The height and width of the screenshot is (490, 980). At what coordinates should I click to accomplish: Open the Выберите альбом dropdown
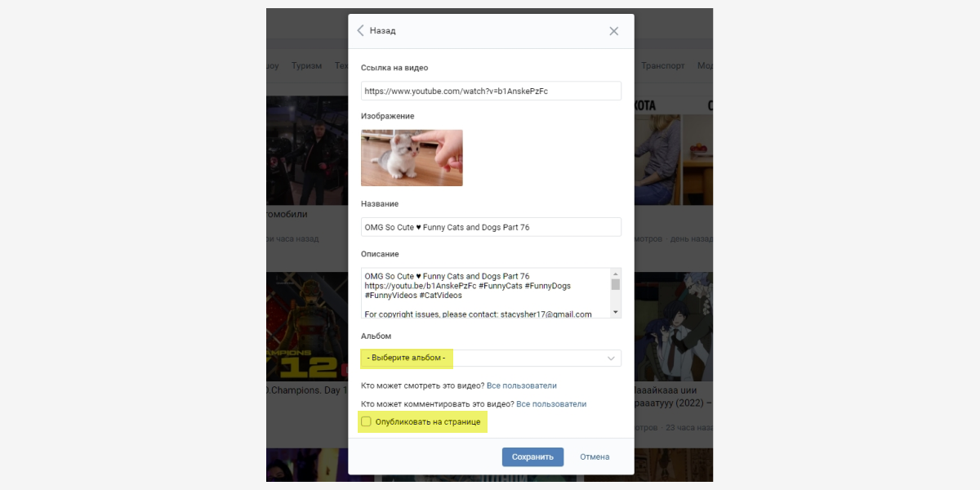[x=490, y=359]
